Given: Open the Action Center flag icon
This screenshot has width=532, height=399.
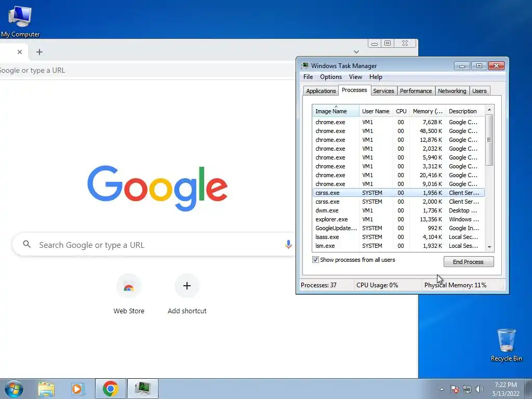Looking at the screenshot, I should 454,389.
